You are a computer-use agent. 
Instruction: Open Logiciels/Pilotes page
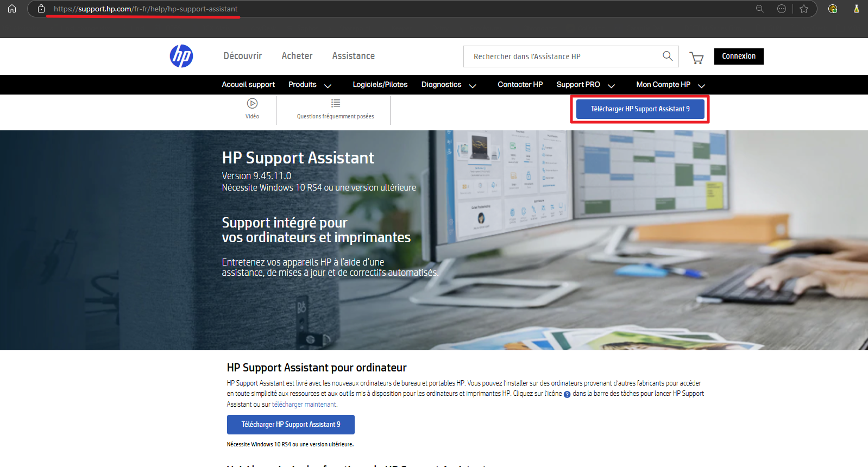click(380, 85)
